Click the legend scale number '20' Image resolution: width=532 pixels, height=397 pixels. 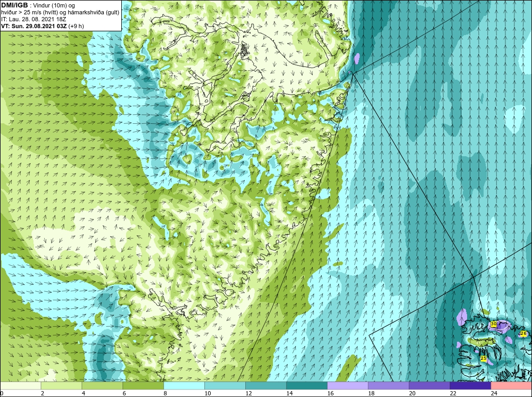point(412,393)
